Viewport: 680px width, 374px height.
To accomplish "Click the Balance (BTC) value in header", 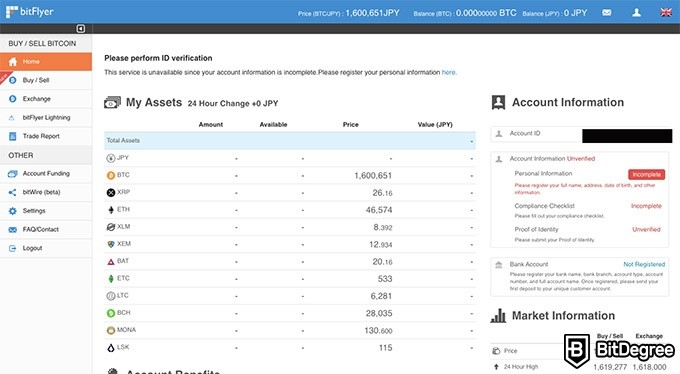I will click(x=486, y=13).
